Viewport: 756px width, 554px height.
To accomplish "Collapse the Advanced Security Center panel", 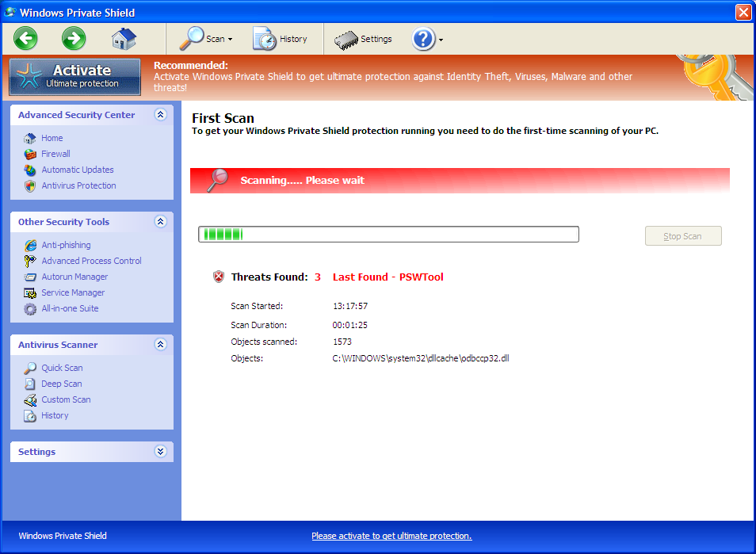I will (x=161, y=114).
